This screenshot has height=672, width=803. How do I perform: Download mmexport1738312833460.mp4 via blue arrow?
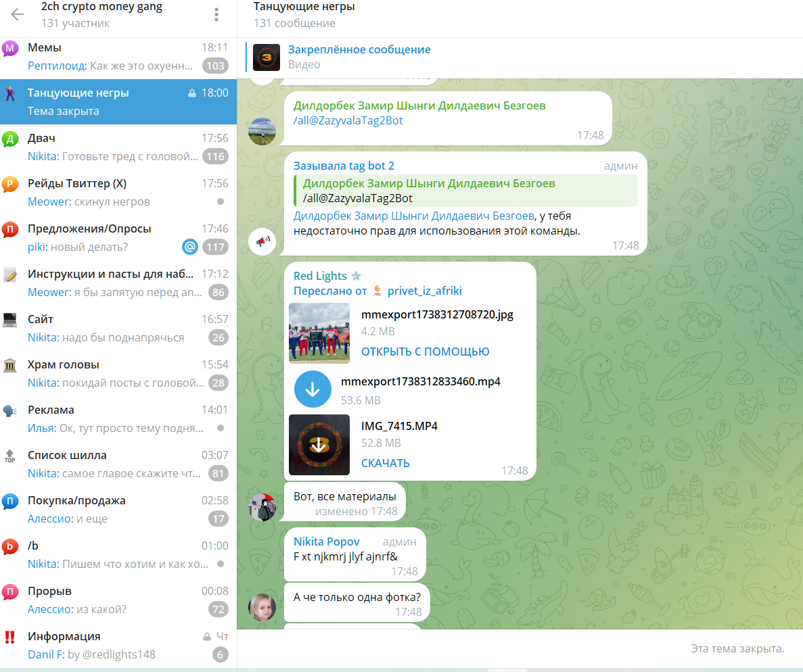[313, 389]
